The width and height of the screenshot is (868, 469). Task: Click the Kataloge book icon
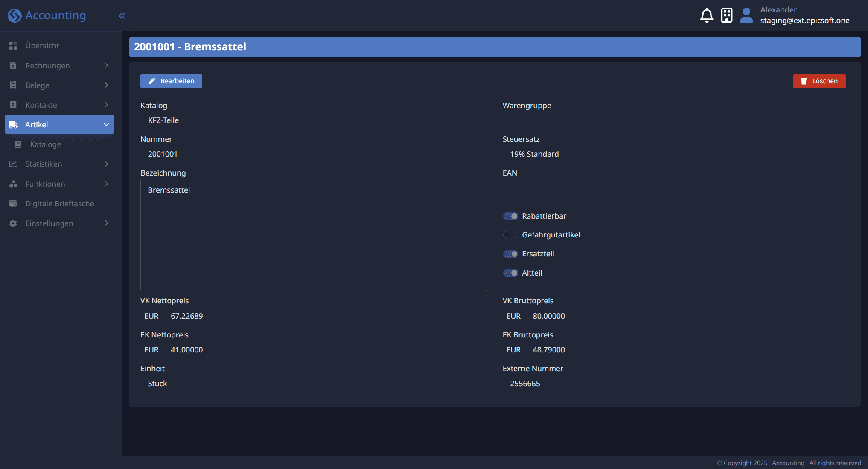point(18,144)
